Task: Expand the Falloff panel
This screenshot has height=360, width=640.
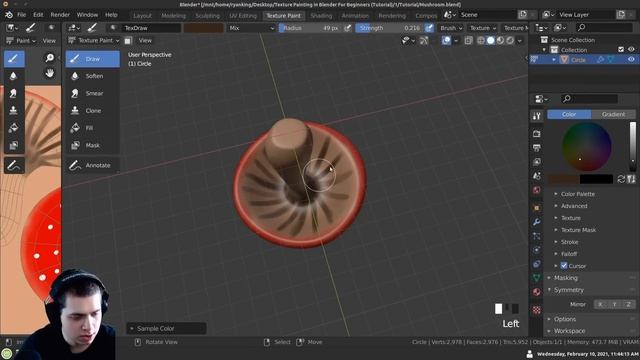Action: pos(569,254)
